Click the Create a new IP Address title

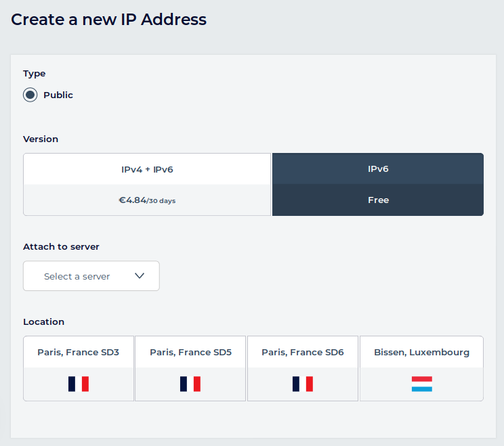click(x=108, y=20)
